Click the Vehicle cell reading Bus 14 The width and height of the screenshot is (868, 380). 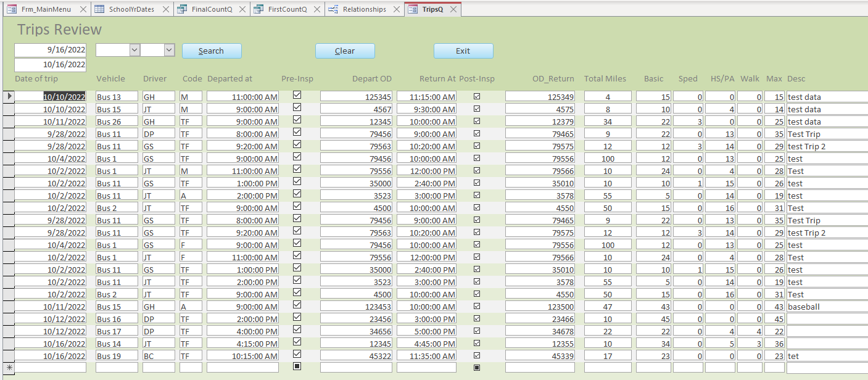point(118,343)
